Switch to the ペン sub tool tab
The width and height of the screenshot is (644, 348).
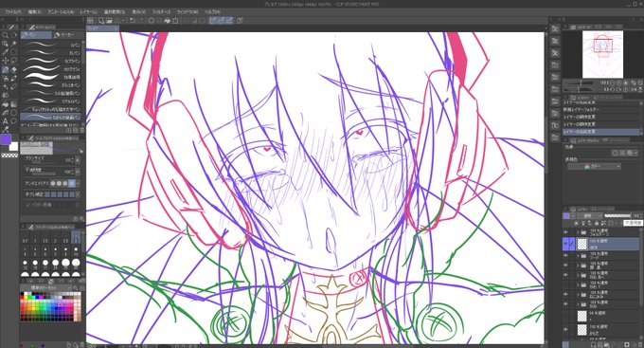tap(36, 35)
